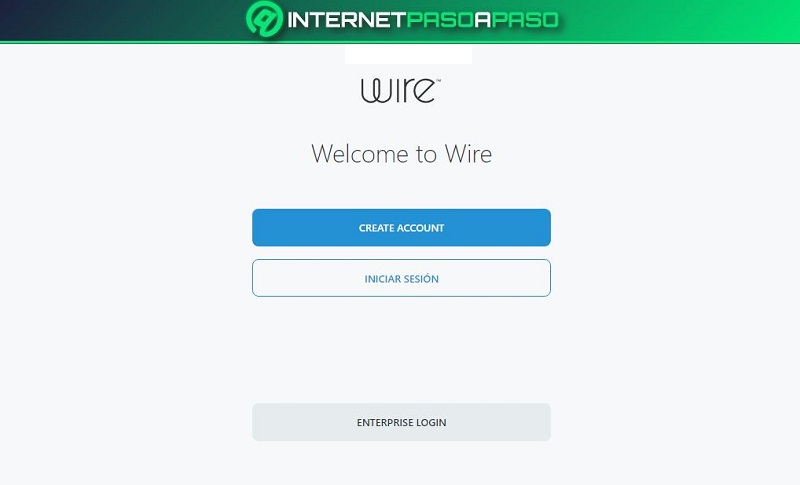This screenshot has height=485, width=800.
Task: Click the bright green right end of the banner
Action: tap(770, 20)
